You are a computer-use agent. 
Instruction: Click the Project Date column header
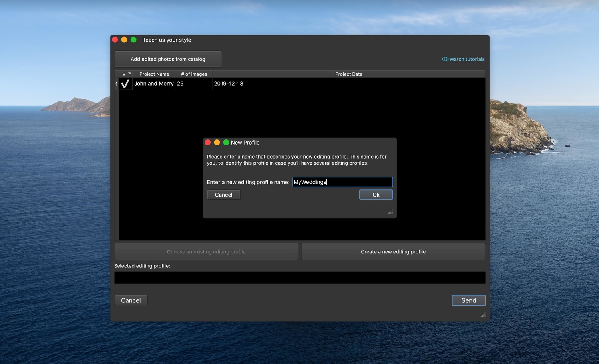[x=348, y=74]
